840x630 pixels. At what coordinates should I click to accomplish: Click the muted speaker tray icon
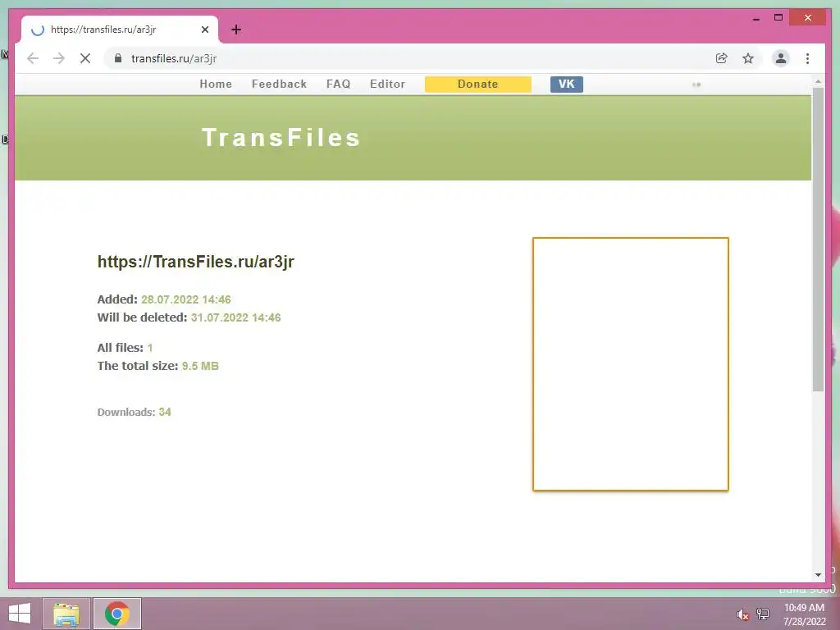click(742, 614)
